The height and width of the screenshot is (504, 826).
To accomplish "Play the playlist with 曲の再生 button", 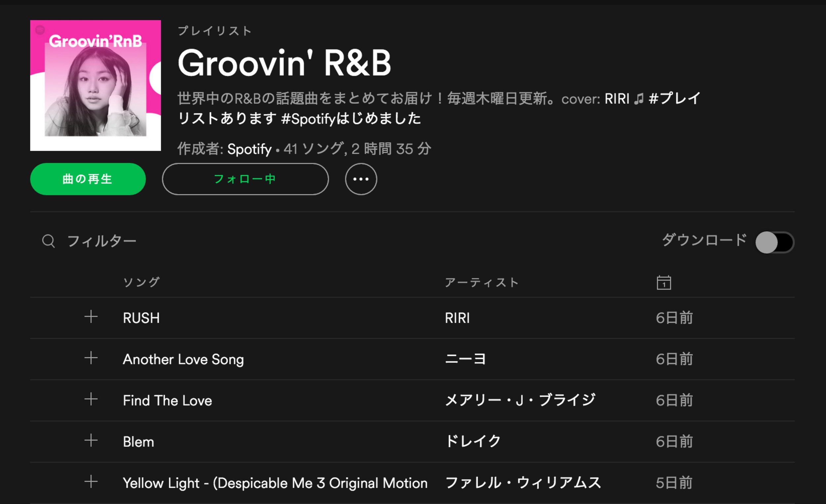I will pyautogui.click(x=88, y=179).
